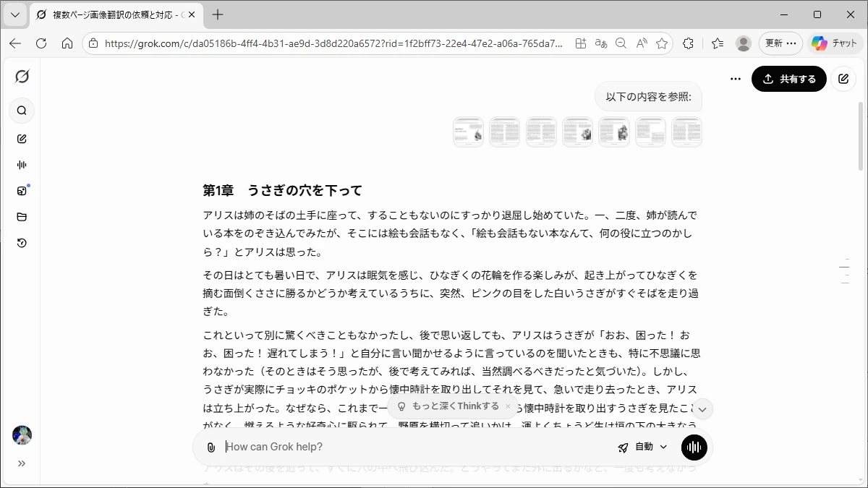
Task: Open voice mode from sidebar waveform icon
Action: [x=22, y=165]
